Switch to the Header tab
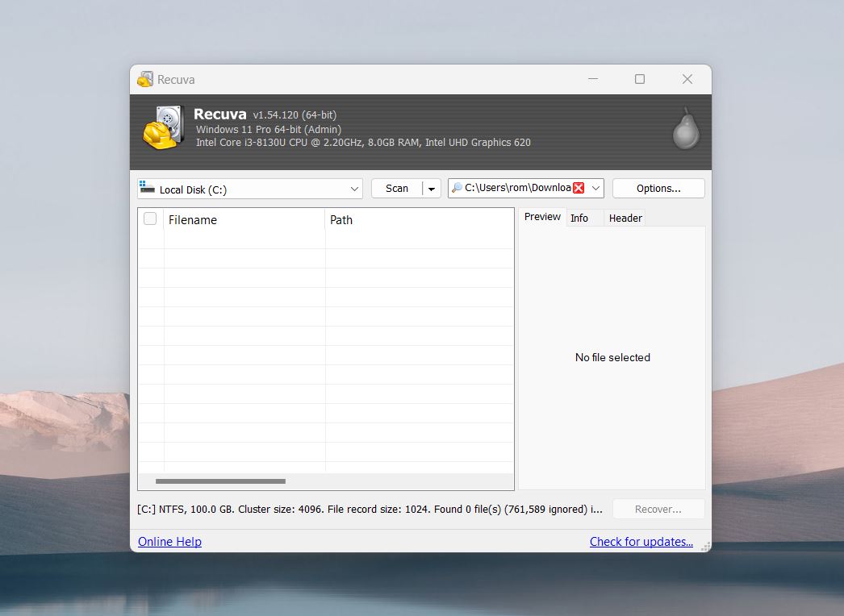 coord(625,218)
